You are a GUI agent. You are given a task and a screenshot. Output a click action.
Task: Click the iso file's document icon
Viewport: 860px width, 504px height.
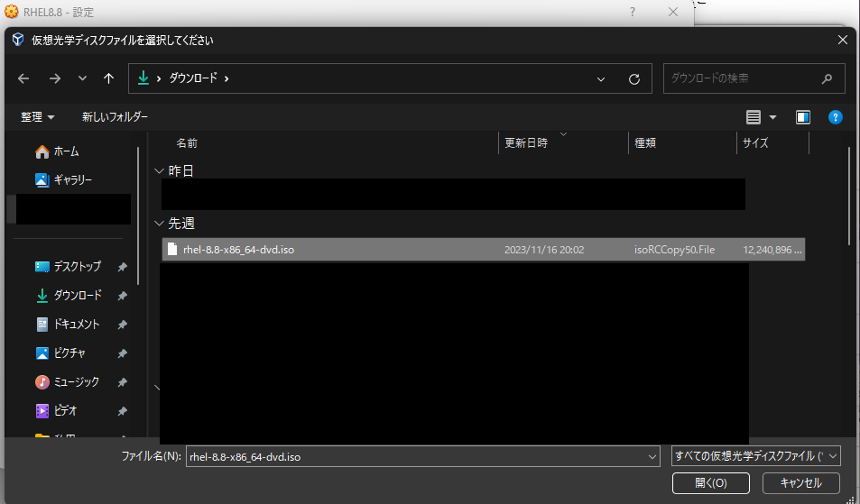(x=172, y=249)
